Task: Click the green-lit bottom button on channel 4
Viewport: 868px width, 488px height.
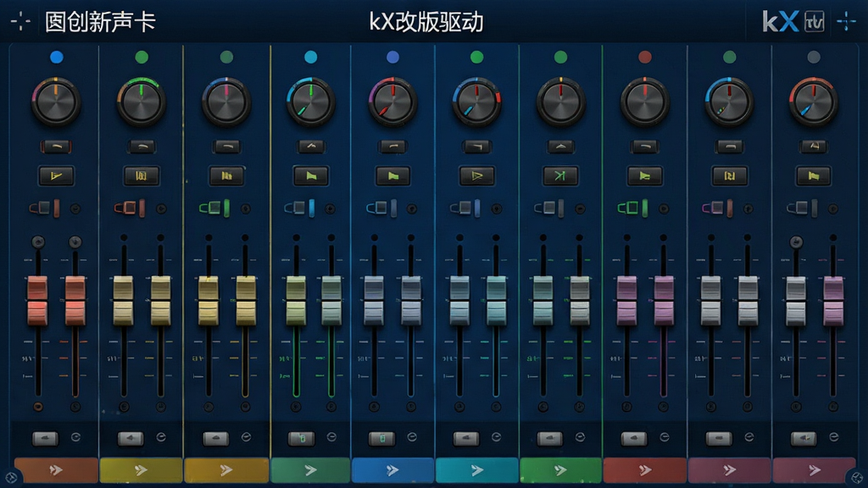Action: click(x=301, y=439)
